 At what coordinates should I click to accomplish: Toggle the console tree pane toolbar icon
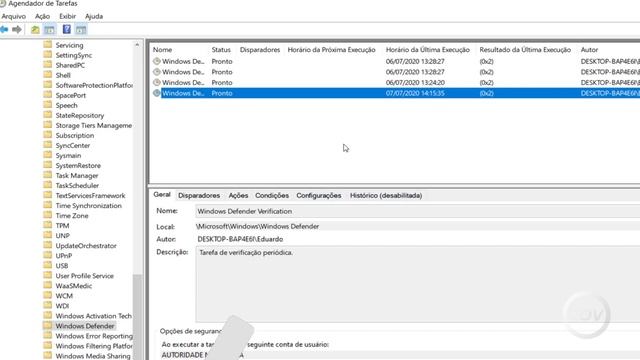(x=49, y=29)
